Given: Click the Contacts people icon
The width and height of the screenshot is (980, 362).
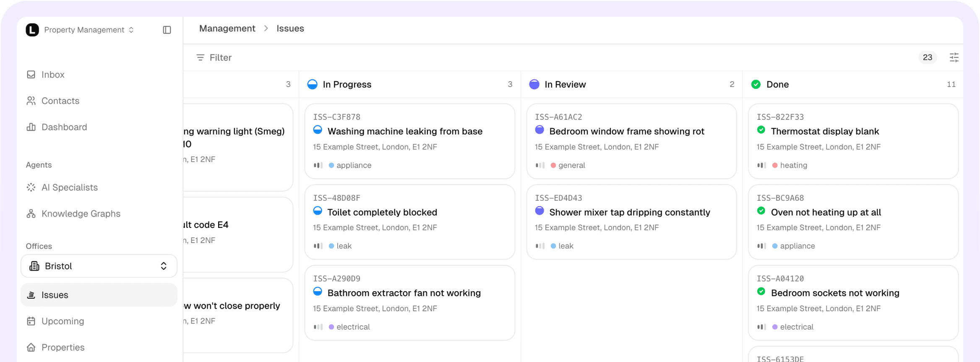Looking at the screenshot, I should click(31, 101).
